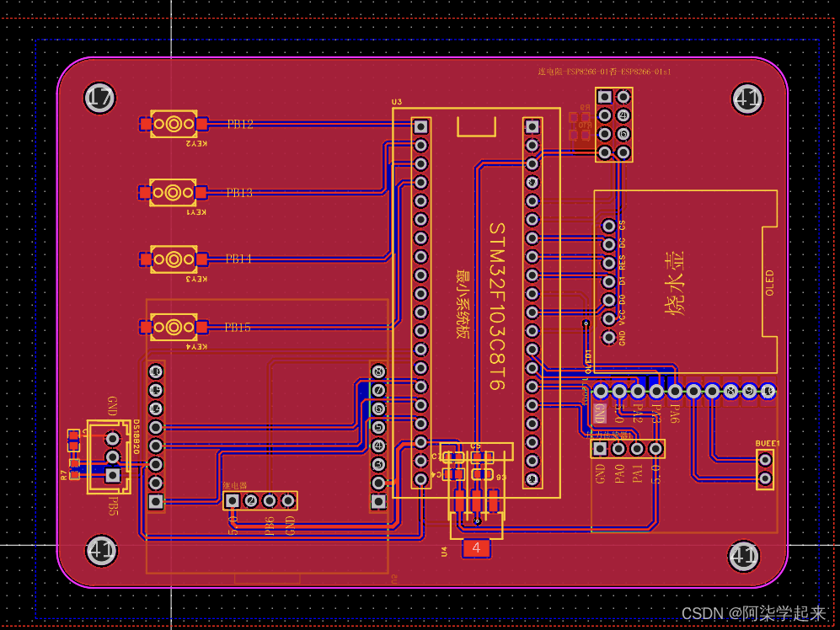This screenshot has height=630, width=840.
Task: Click the via near OLED GND pin
Action: pyautogui.click(x=586, y=323)
